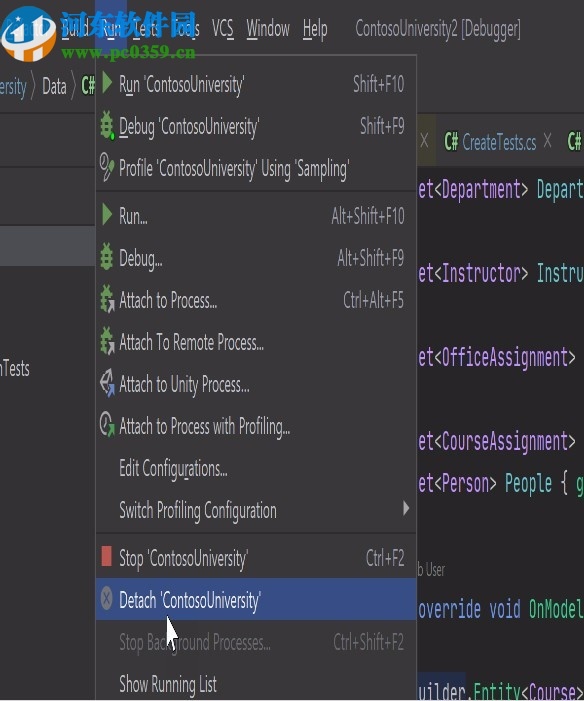
Task: Click the Attach to Unity Process icon
Action: (107, 383)
